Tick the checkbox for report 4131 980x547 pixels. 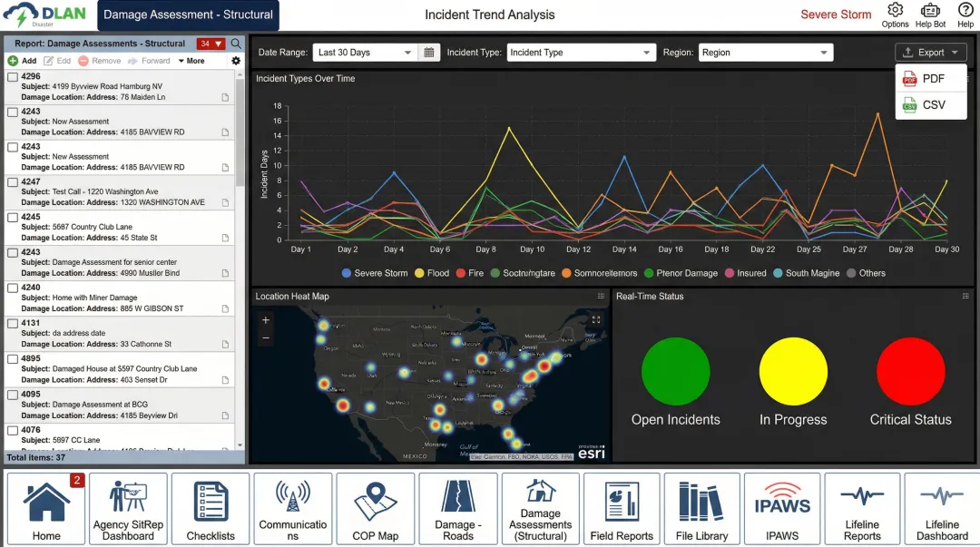pyautogui.click(x=13, y=323)
